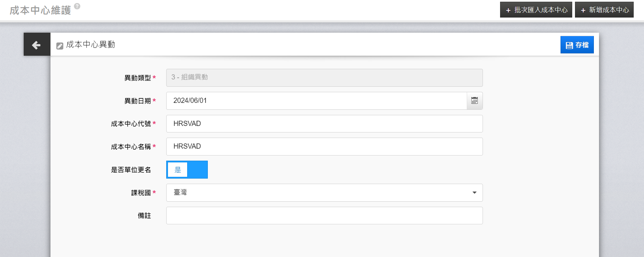Click the 成本中心代號 input field
The height and width of the screenshot is (257, 644).
[324, 124]
